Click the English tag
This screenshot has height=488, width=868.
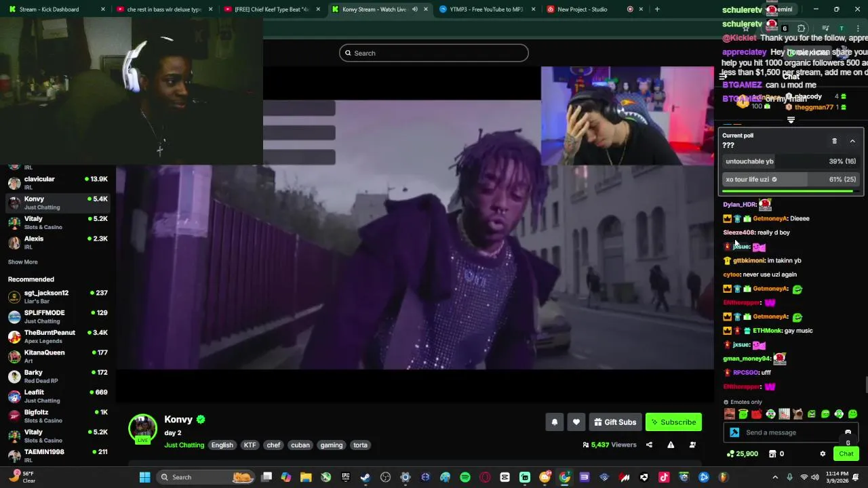[222, 445]
